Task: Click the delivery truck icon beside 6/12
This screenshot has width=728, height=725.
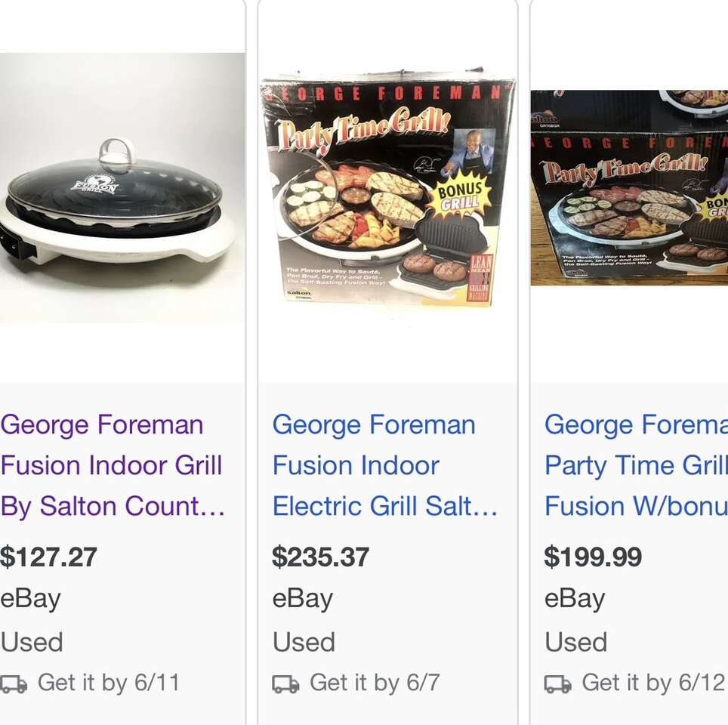Action: pyautogui.click(x=557, y=684)
